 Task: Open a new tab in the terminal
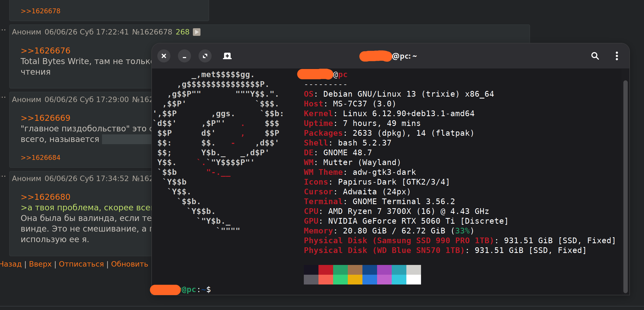tap(227, 56)
